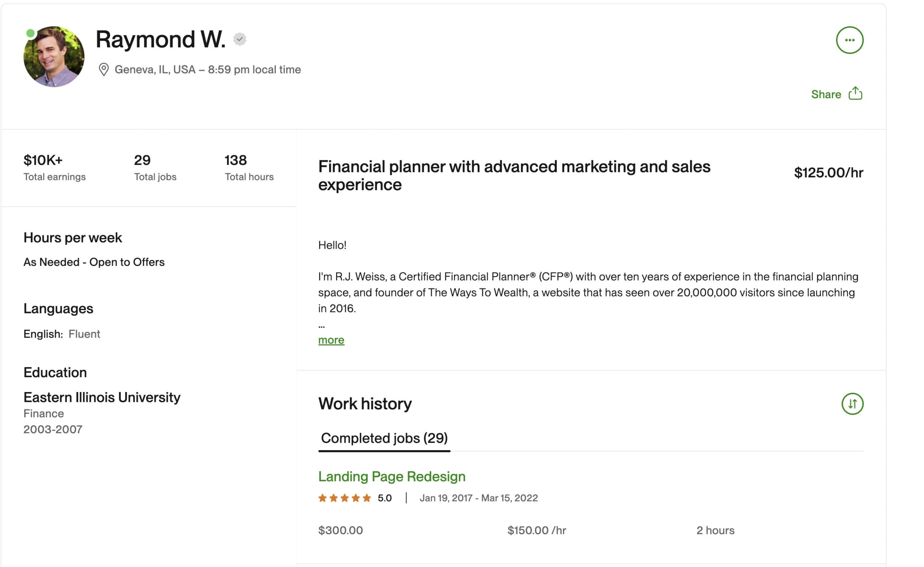This screenshot has height=567, width=924.
Task: Click Share to share this profile
Action: click(x=827, y=94)
